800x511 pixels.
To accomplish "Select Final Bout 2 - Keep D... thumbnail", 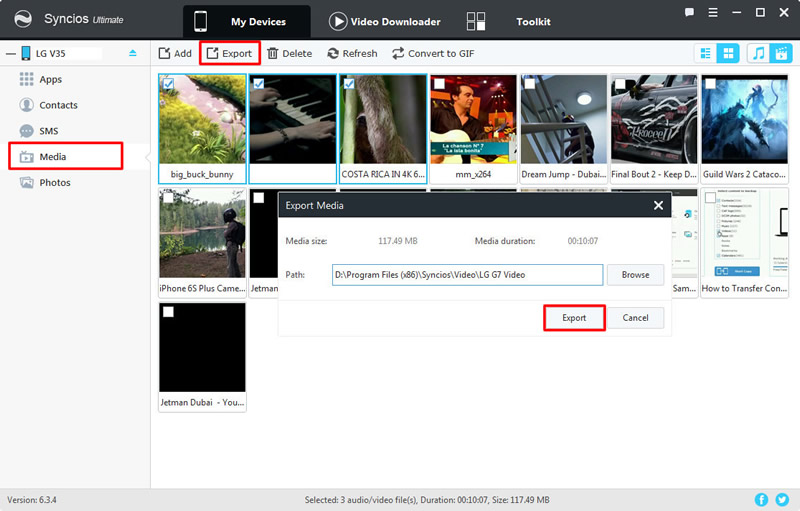I will pyautogui.click(x=654, y=119).
